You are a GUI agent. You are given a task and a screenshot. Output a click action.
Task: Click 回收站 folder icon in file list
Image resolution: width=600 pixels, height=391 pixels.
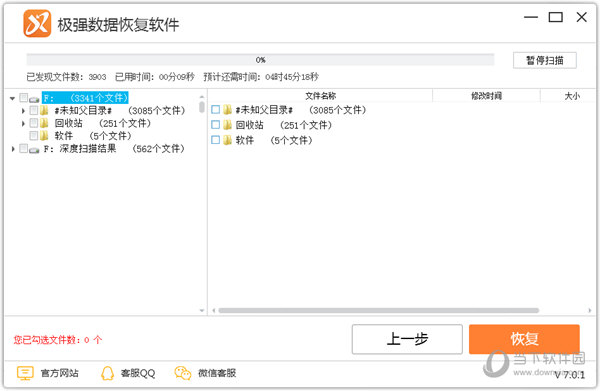click(x=227, y=125)
